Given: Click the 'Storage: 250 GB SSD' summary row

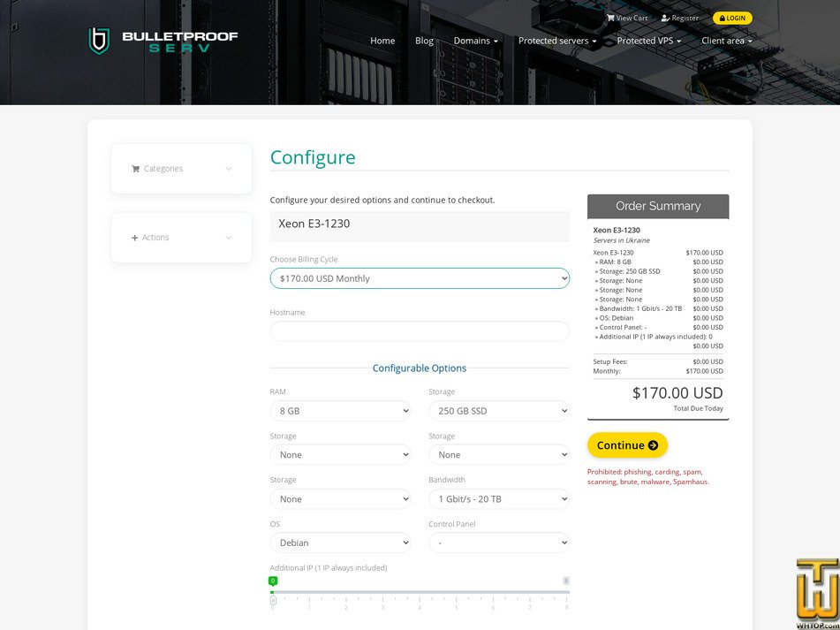Looking at the screenshot, I should 658,271.
